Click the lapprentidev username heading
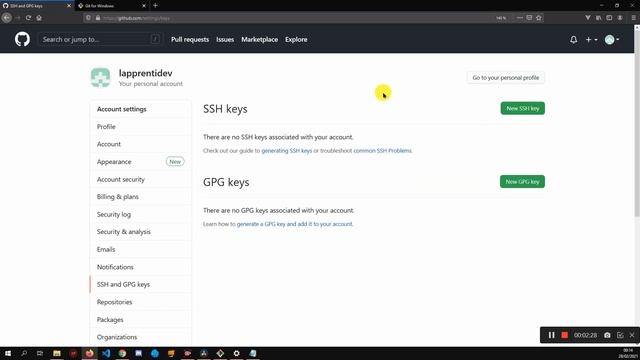 coord(145,73)
